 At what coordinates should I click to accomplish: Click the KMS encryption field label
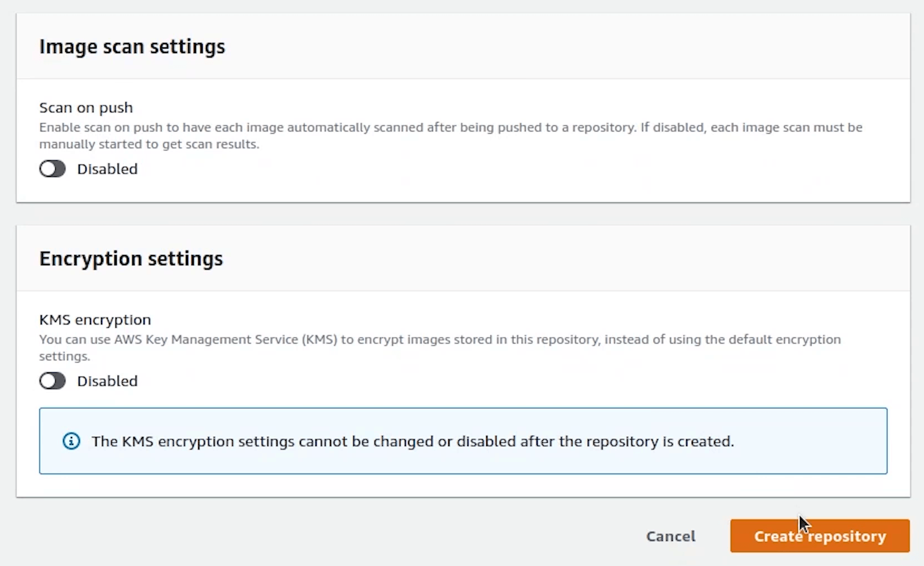point(95,319)
